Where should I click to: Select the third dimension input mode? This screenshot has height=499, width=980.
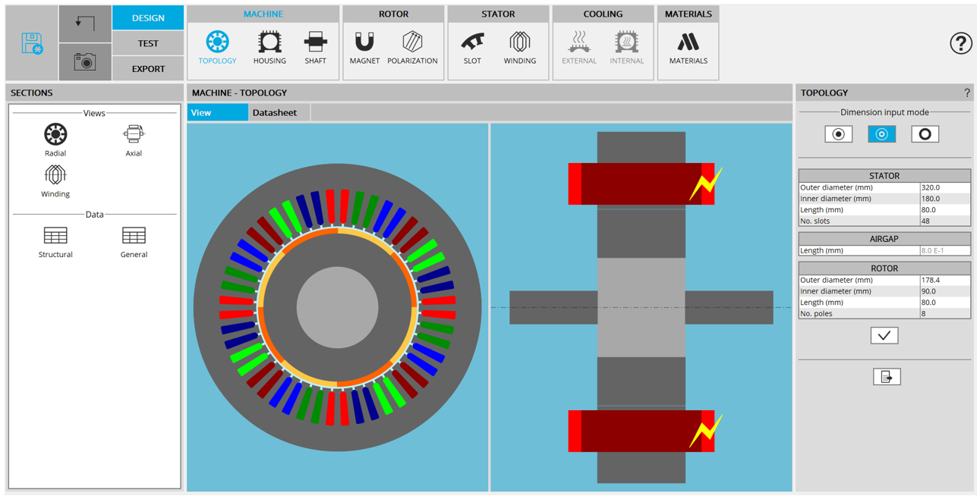click(x=925, y=134)
